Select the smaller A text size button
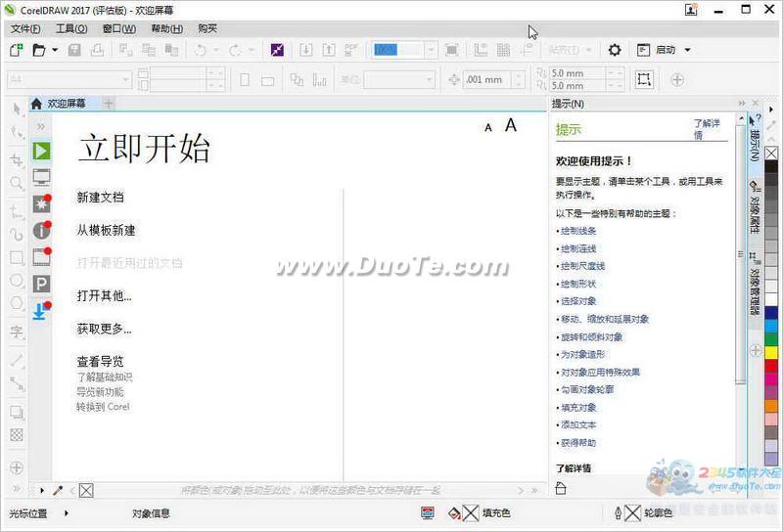Viewport: 783px width, 532px height. click(488, 127)
